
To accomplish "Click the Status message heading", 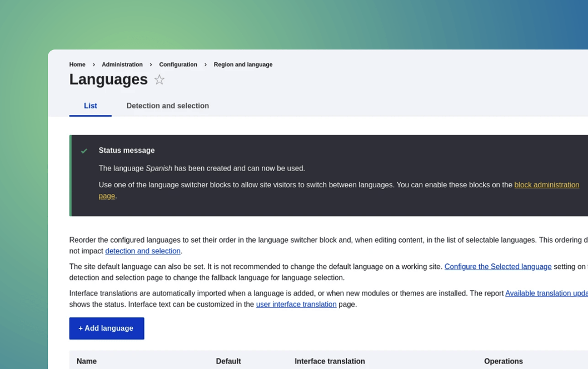I will coord(127,151).
